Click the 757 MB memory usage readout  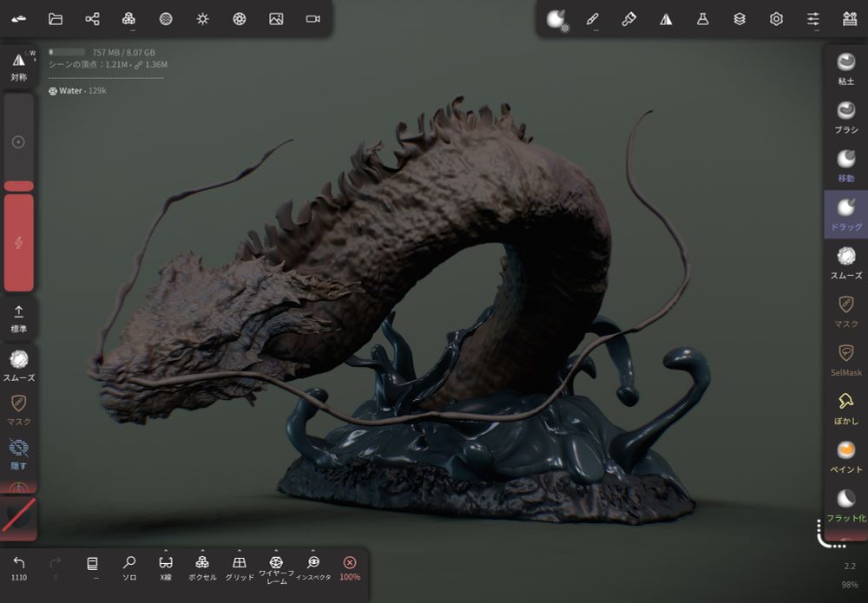(x=123, y=53)
